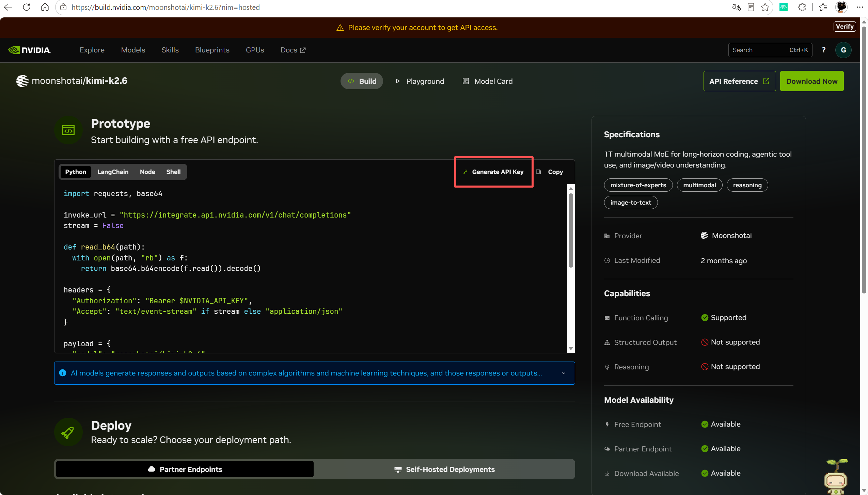868x495 pixels.
Task: Open the Build tab
Action: [362, 81]
